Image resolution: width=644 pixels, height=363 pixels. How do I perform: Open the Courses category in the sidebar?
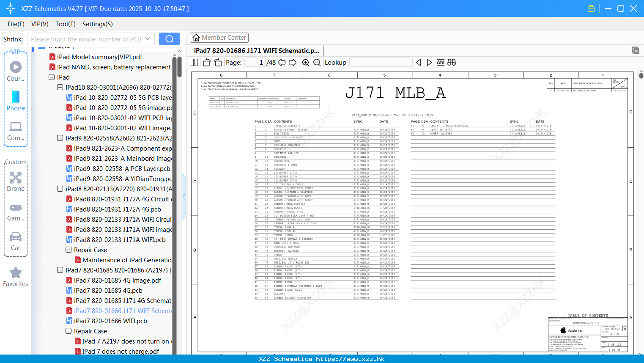click(16, 71)
